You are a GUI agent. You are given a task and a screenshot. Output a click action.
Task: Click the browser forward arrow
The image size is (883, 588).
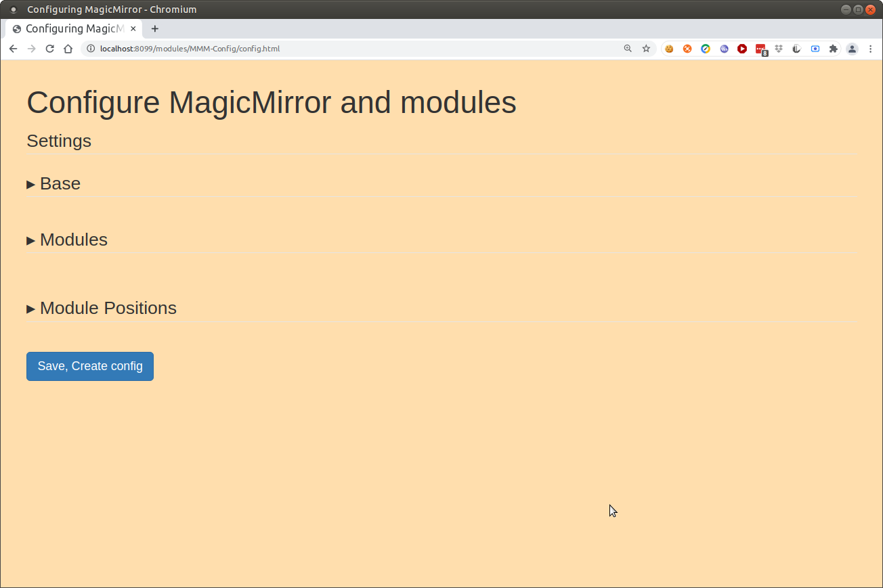31,49
